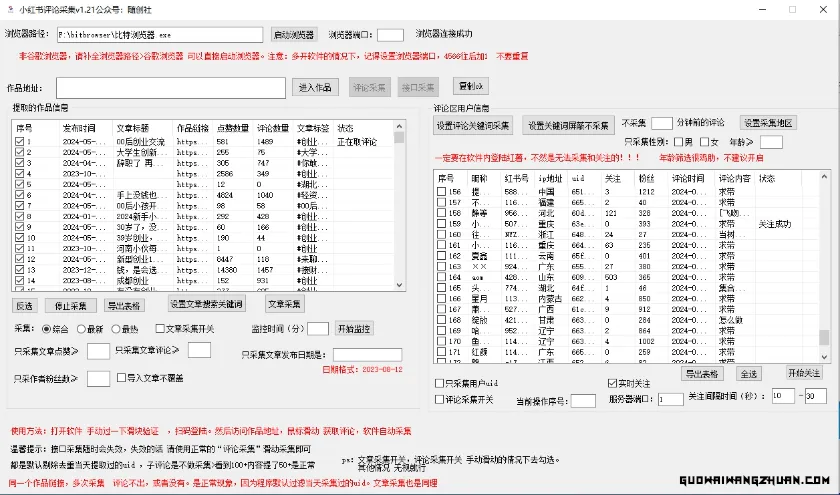Click the 开始关注 button
This screenshot has height=495, width=840.
[x=804, y=373]
